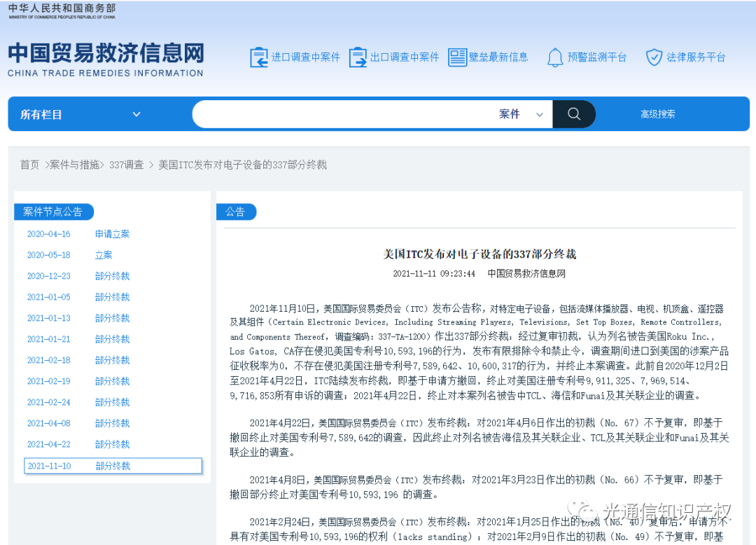Click the date 2020-04-16 in node list

[49, 234]
